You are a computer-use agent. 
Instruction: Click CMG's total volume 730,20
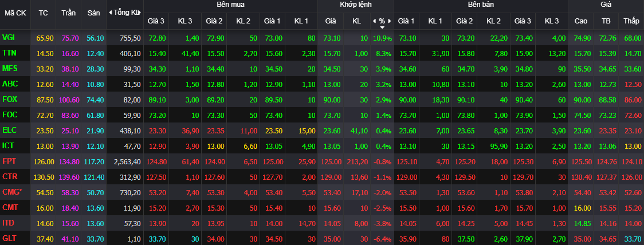click(x=131, y=192)
